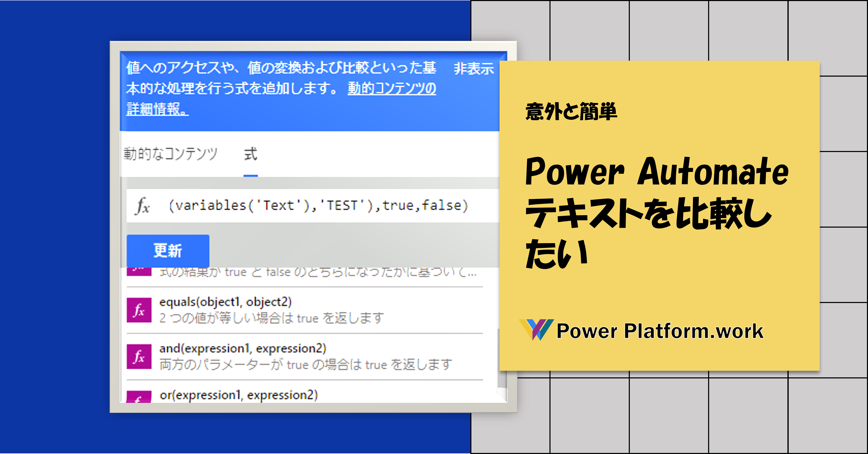
Task: Choose or(expression1, expression2) function
Action: 239,395
